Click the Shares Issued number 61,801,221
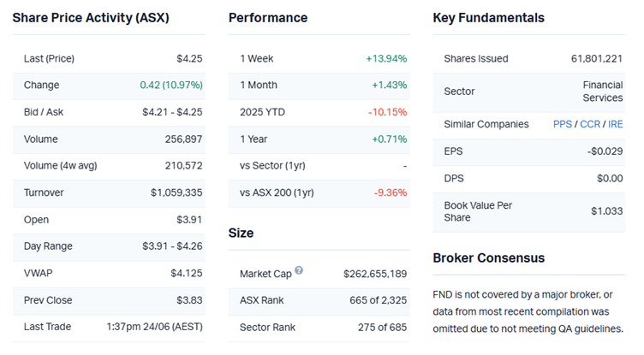The height and width of the screenshot is (355, 644). [x=596, y=59]
